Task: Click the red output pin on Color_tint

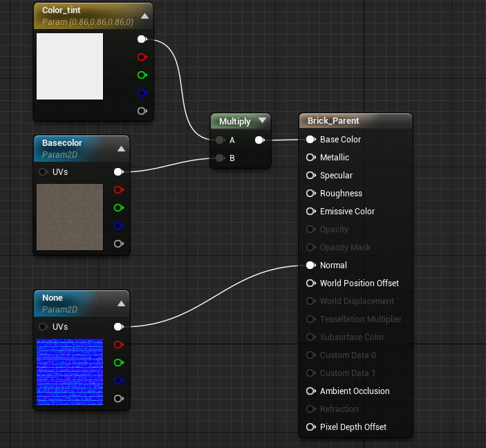Action: point(142,57)
